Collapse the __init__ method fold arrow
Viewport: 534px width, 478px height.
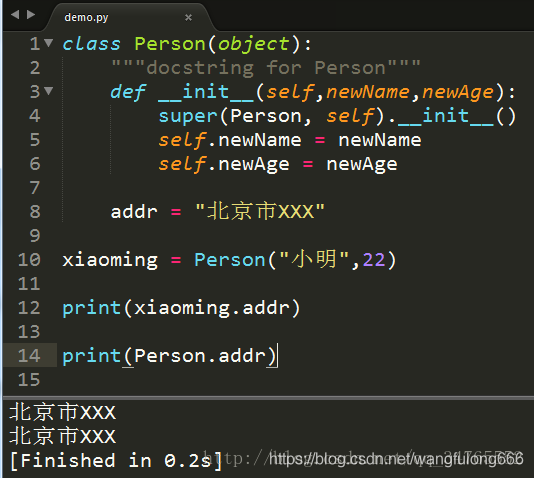point(49,91)
